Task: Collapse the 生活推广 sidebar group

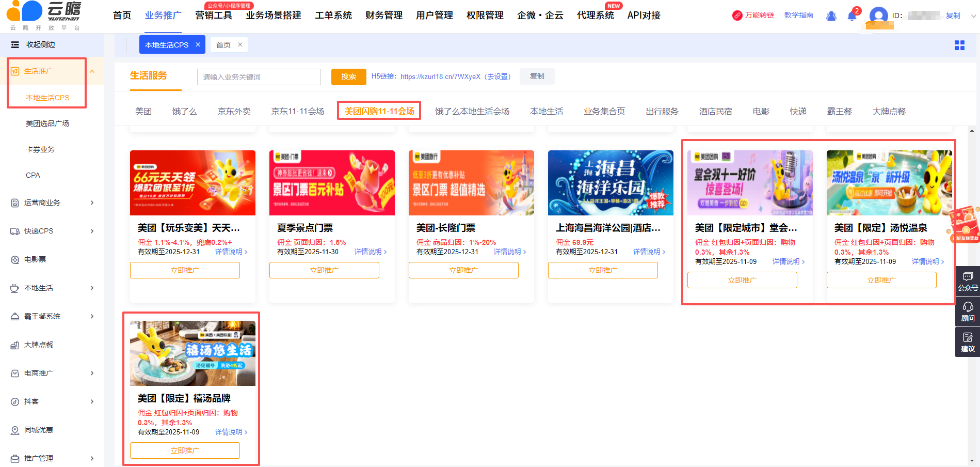Action: [92, 71]
